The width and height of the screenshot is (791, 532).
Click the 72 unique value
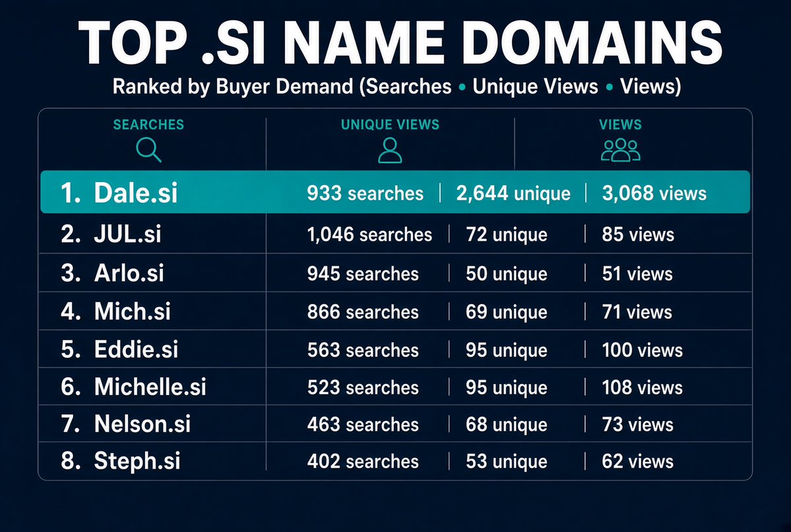(507, 235)
